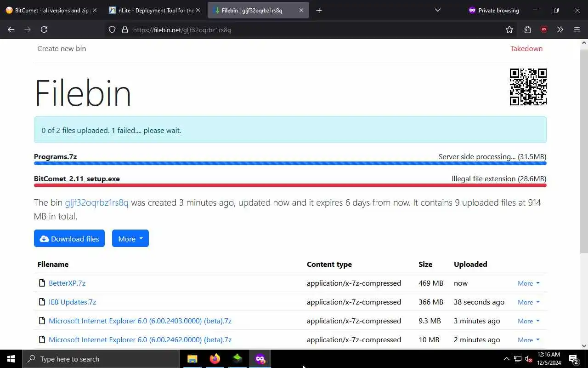The width and height of the screenshot is (588, 368).
Task: Open network status tray icon
Action: (518, 359)
